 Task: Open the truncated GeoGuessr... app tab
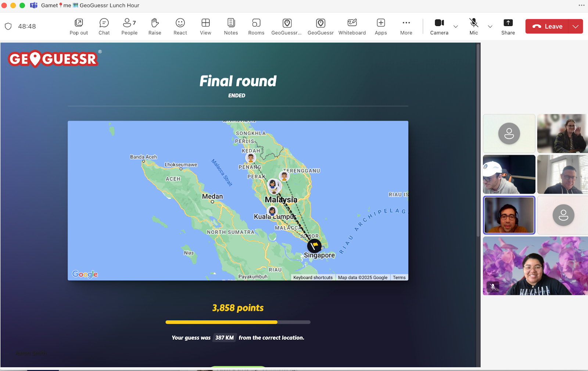pos(287,27)
